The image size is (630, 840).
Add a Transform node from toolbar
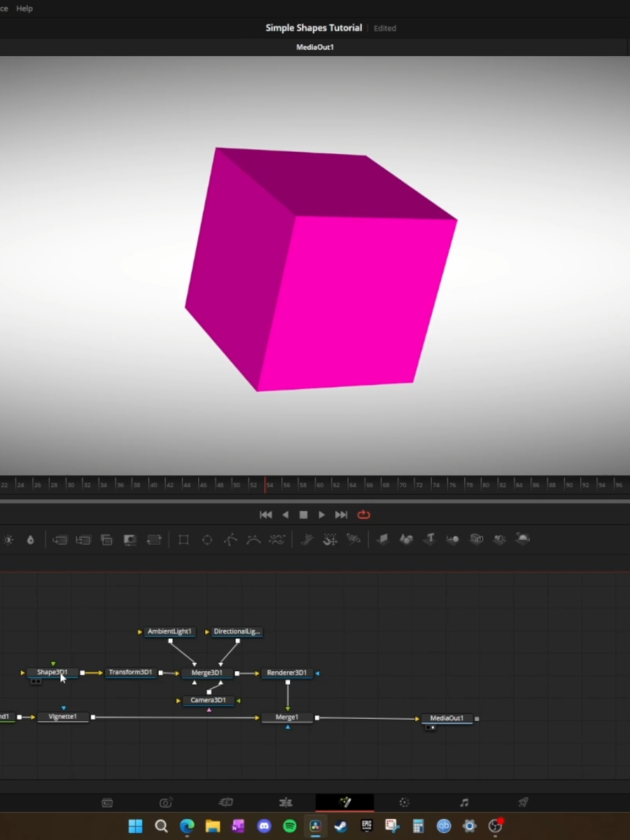[154, 540]
